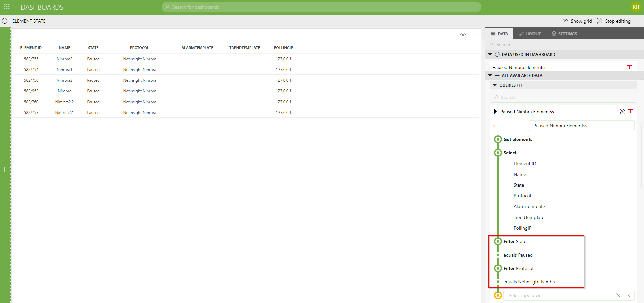Click equals Netinsight Nimbra condition
Viewport: 644px width, 303px height.
pyautogui.click(x=529, y=282)
